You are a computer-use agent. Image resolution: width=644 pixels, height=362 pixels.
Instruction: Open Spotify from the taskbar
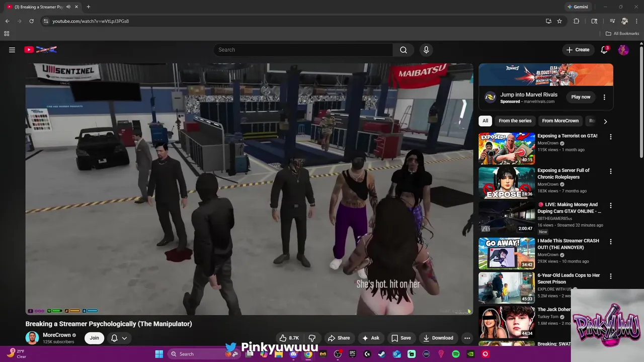point(456,354)
